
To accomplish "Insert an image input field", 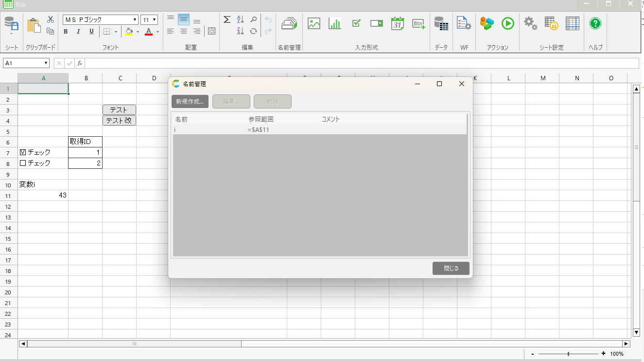I will [x=314, y=23].
